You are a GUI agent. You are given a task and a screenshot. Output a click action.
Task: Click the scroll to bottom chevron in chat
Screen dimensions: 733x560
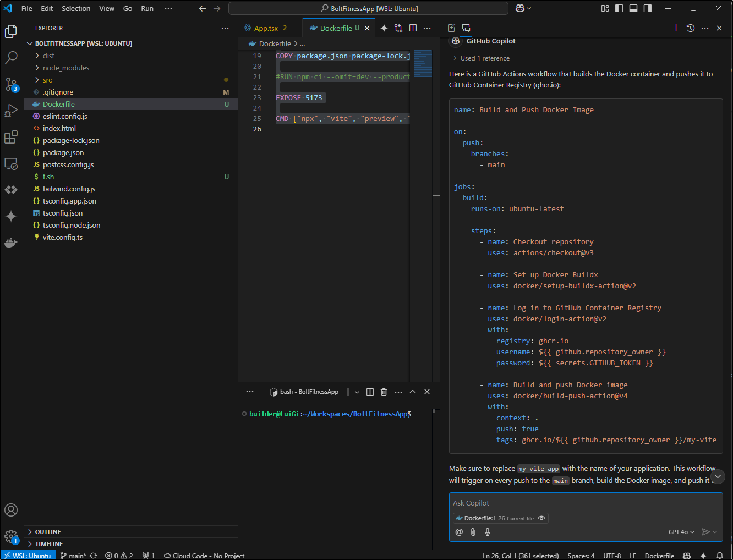coord(718,476)
